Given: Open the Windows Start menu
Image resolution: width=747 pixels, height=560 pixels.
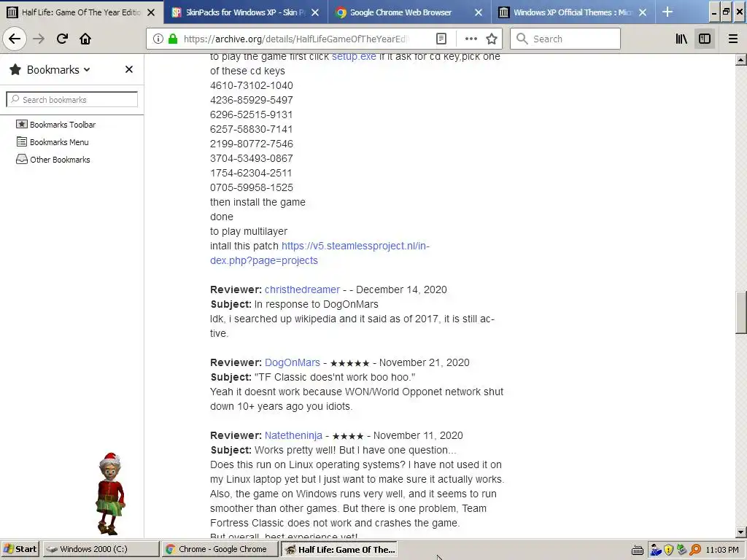Looking at the screenshot, I should 20,549.
